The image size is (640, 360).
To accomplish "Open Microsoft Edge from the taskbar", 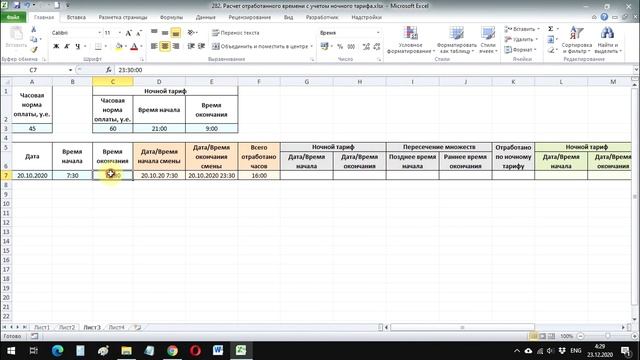I will tap(58, 350).
